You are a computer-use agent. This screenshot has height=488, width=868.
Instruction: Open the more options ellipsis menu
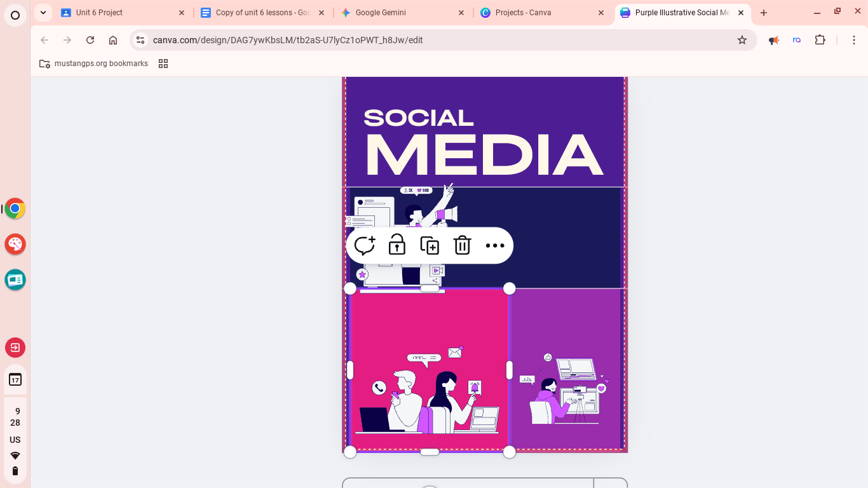coord(494,245)
